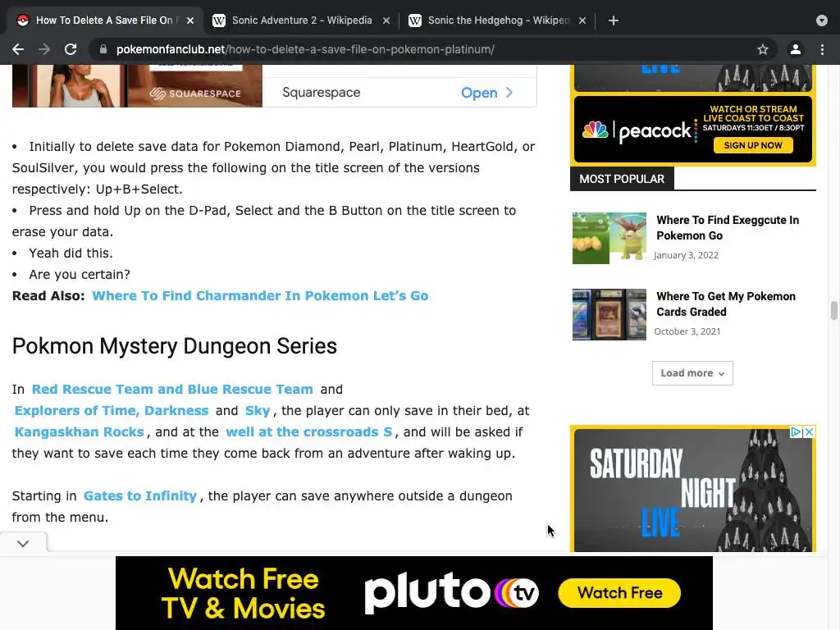
Task: Open the Pokemon cards graded thumbnail
Action: point(609,314)
